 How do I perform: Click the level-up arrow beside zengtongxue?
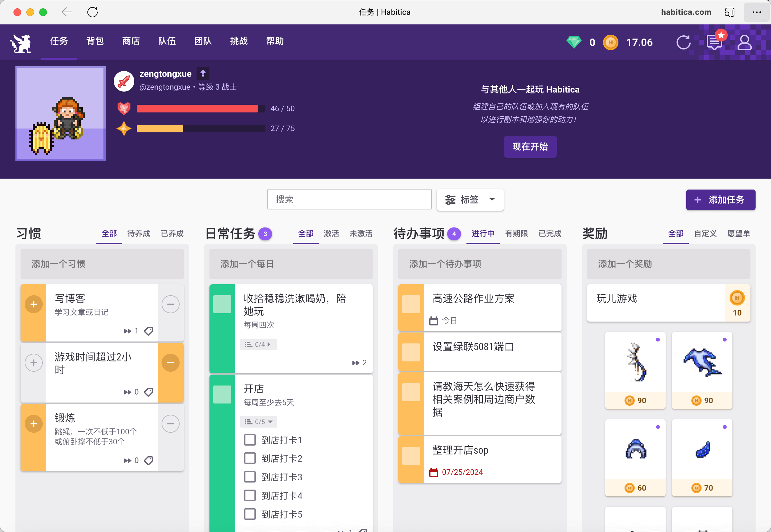coord(203,73)
